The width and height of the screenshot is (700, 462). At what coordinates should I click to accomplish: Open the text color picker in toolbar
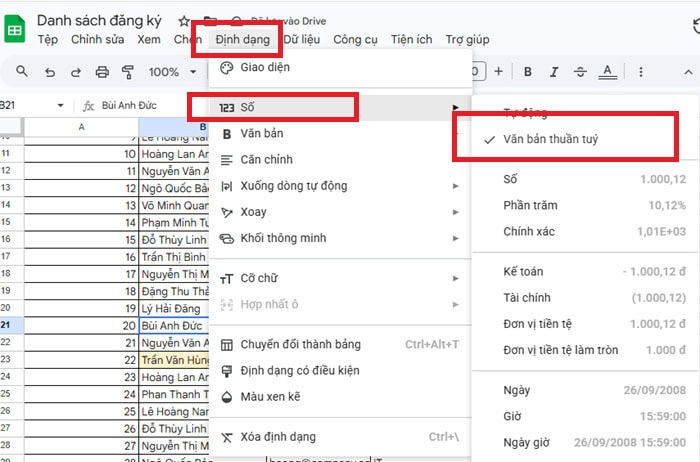point(607,72)
